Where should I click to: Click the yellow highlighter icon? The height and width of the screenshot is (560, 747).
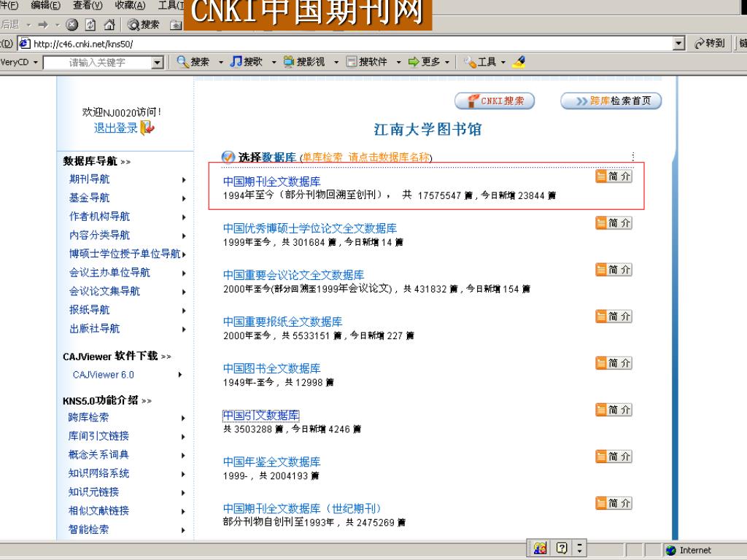[x=519, y=62]
